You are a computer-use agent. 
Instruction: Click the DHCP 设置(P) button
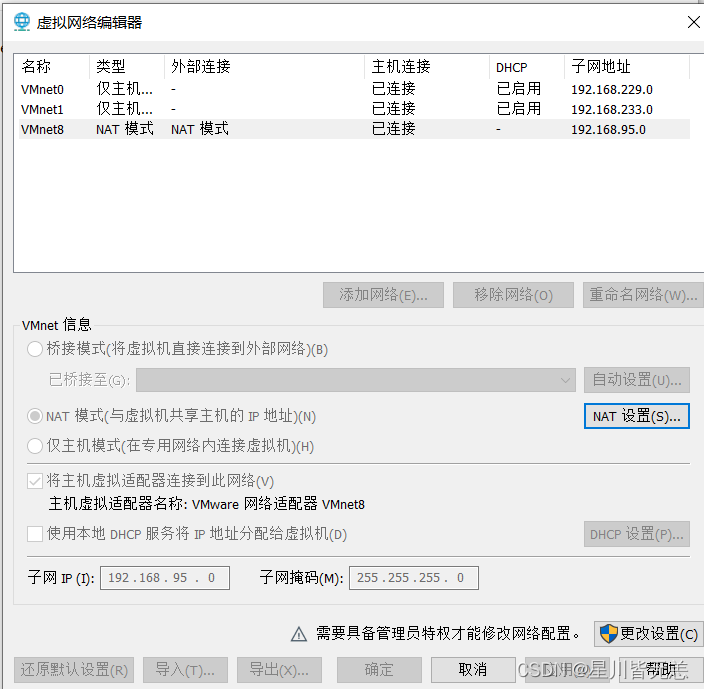[637, 534]
